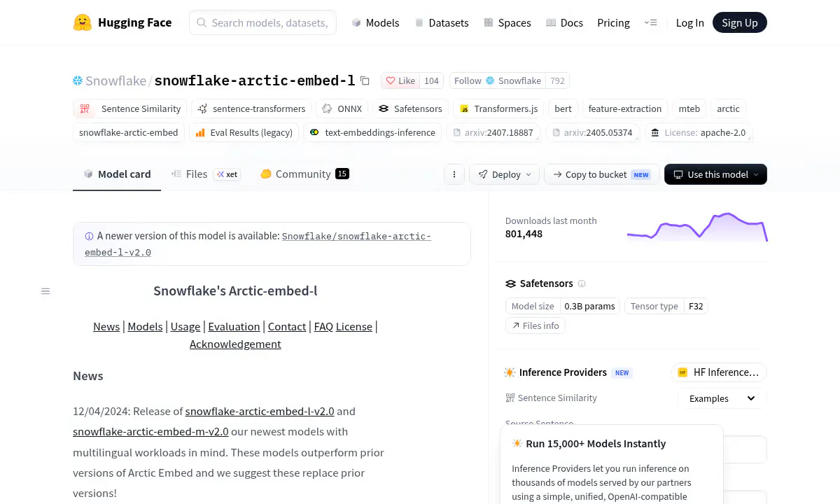Select the feature-extraction tag
Screen dimensions: 840x504
pyautogui.click(x=624, y=108)
